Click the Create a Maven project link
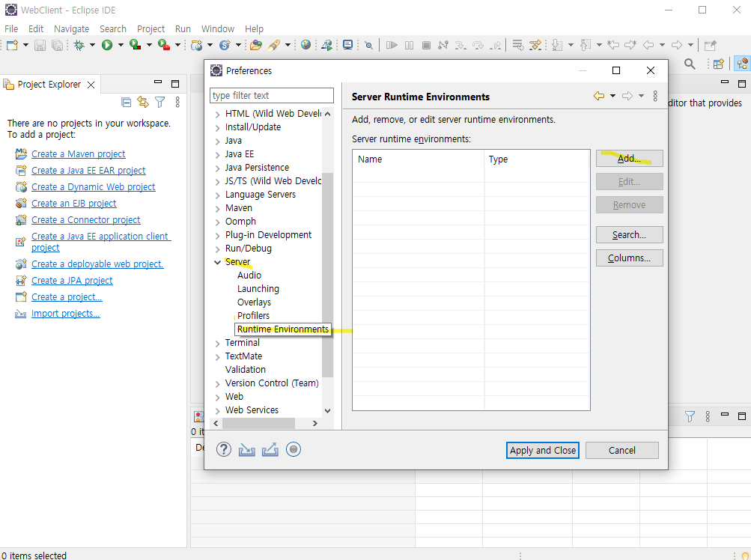The height and width of the screenshot is (560, 751). click(x=78, y=153)
